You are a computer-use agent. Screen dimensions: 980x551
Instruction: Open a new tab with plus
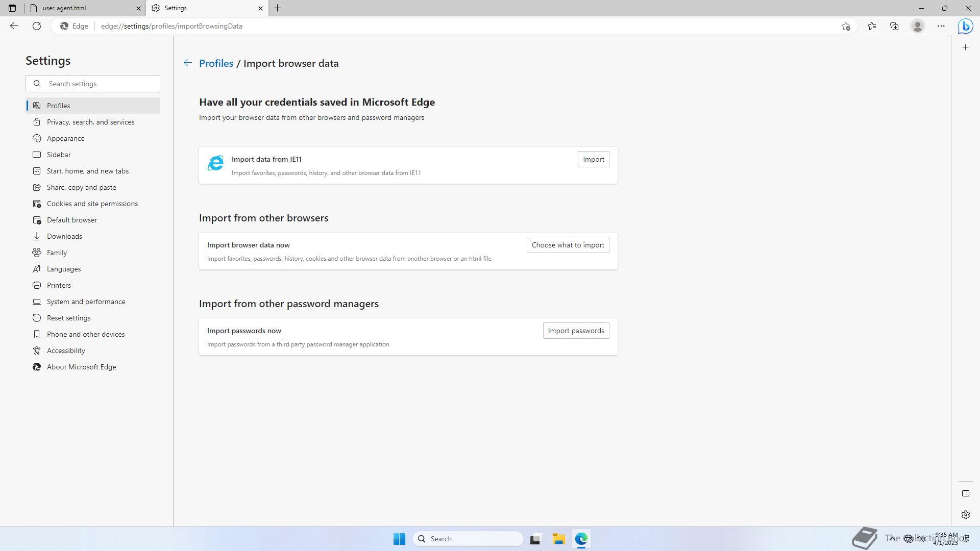coord(278,8)
